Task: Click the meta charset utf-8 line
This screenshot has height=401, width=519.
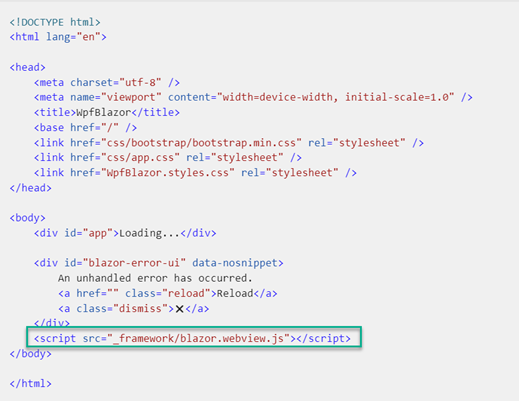Action: click(x=107, y=82)
